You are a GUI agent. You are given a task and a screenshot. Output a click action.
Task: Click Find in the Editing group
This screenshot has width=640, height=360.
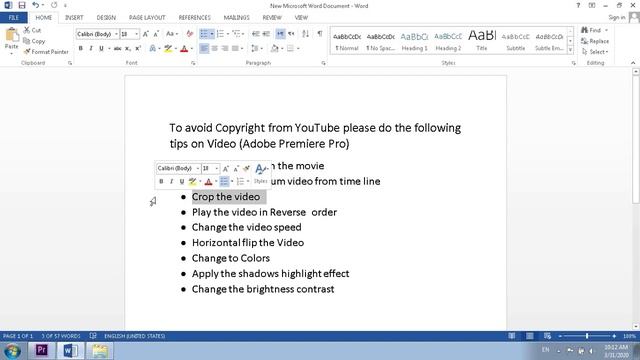(595, 30)
